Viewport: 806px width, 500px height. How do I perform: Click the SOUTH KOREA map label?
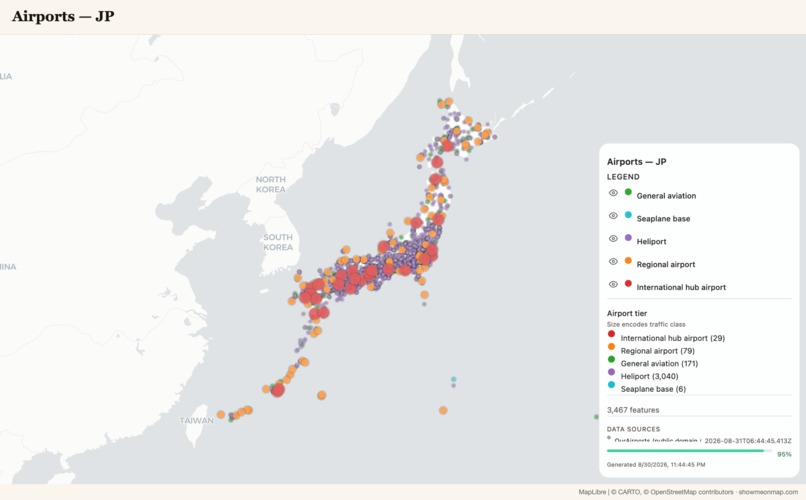(x=278, y=242)
